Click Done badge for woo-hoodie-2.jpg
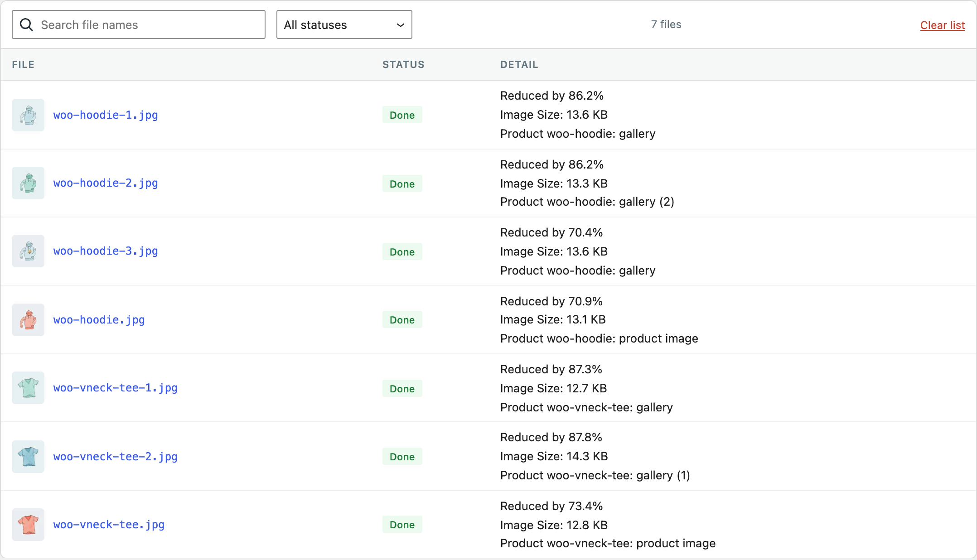This screenshot has width=977, height=560. click(x=402, y=184)
